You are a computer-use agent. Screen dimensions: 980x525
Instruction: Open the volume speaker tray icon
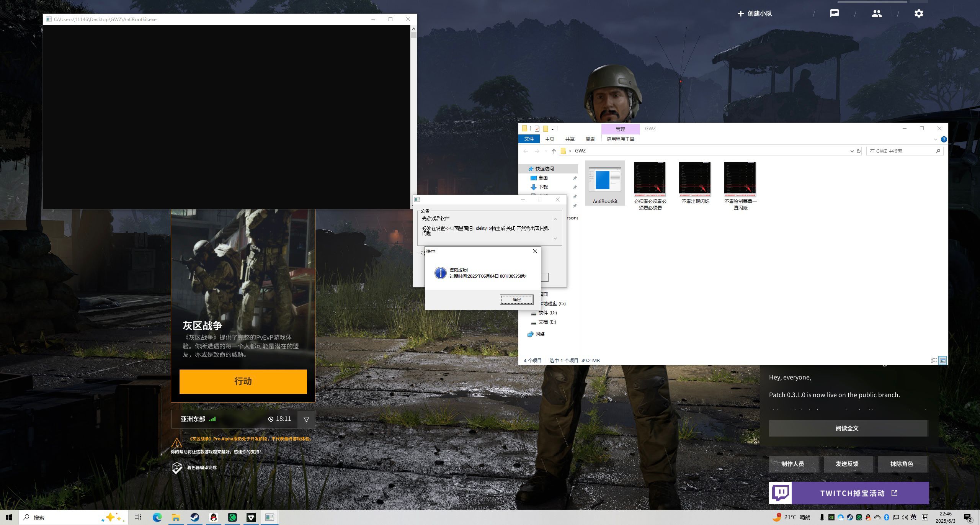(x=905, y=517)
